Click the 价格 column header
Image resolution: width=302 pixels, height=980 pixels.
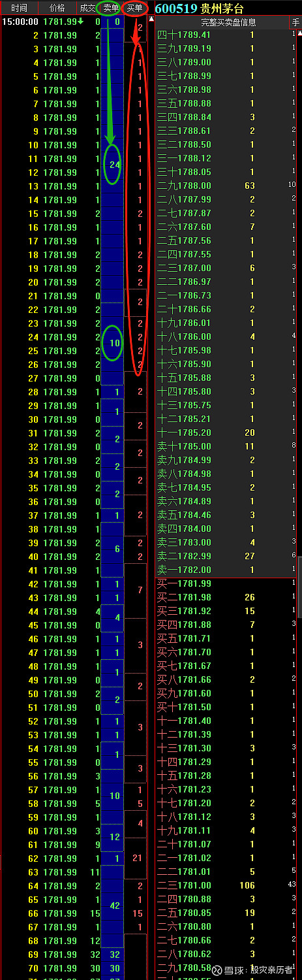57,8
